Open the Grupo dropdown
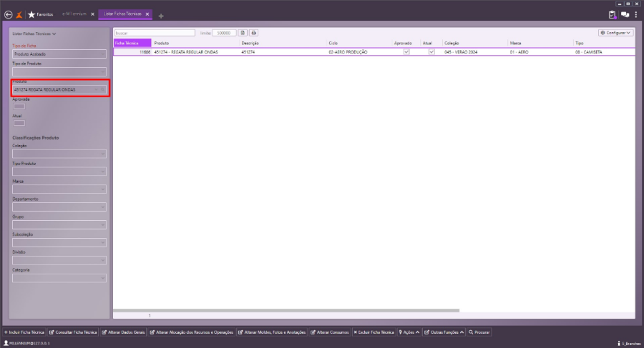The height and width of the screenshot is (348, 644). tap(59, 225)
